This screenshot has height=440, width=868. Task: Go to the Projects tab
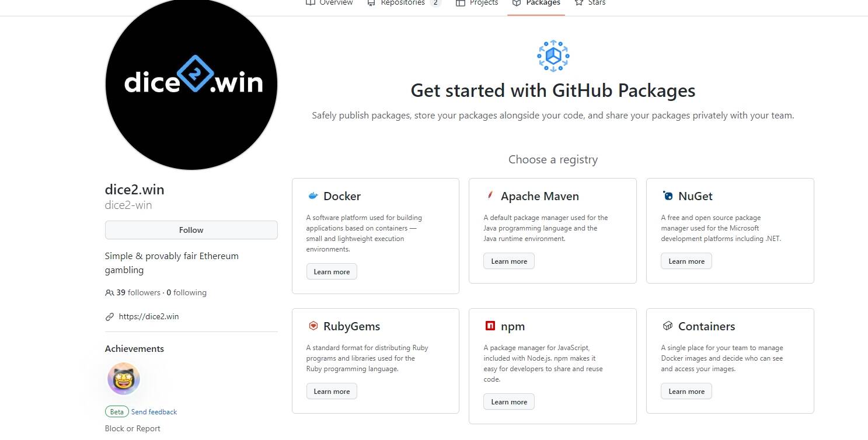(x=477, y=3)
